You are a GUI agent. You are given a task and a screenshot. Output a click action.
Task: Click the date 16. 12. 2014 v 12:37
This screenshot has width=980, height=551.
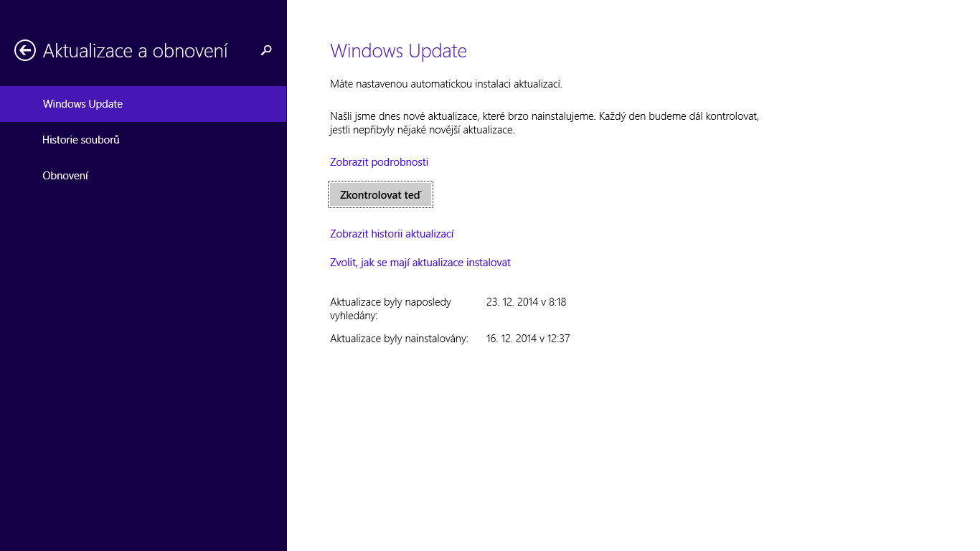click(528, 339)
